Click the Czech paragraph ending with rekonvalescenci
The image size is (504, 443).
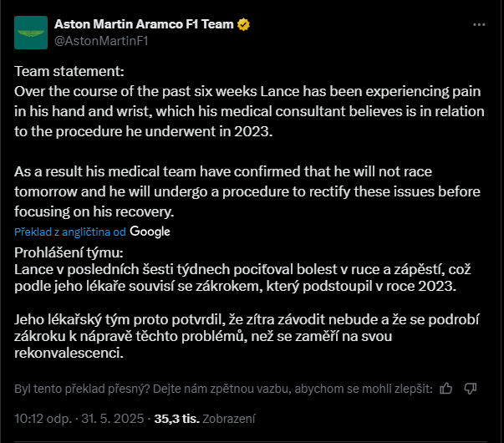[247, 336]
